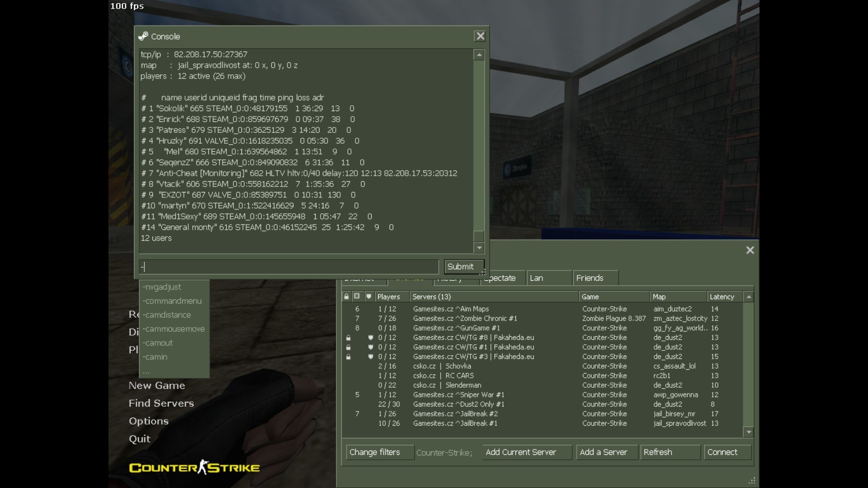Sort the list by Game column
868x488 pixels.
(614, 297)
